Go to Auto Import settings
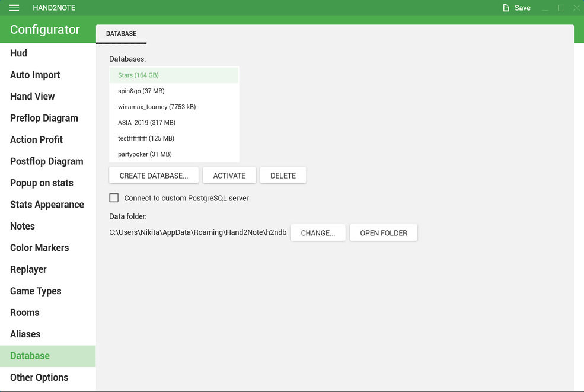584x392 pixels. (x=47, y=75)
